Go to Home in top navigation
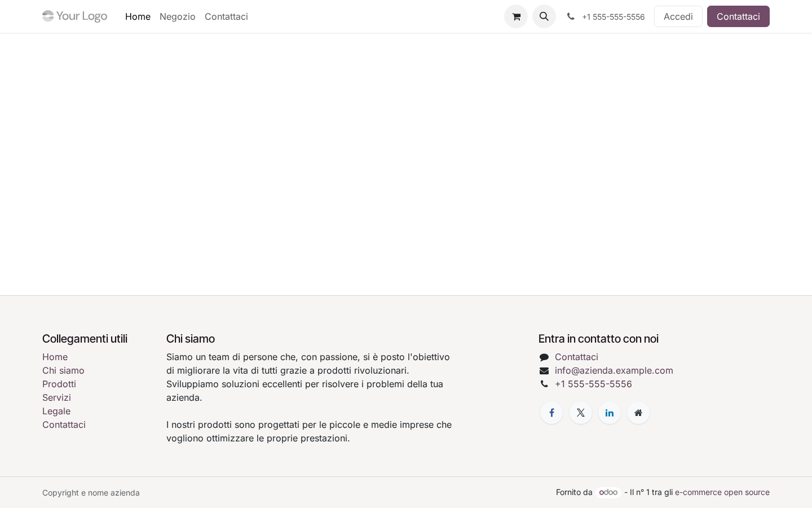 [x=138, y=16]
